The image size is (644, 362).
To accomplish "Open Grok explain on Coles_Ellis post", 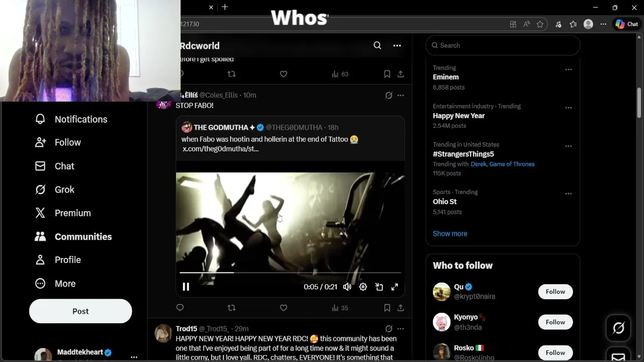I will [x=388, y=95].
